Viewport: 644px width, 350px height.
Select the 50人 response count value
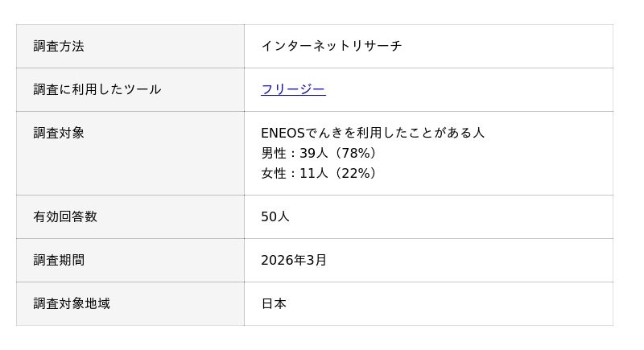(275, 216)
